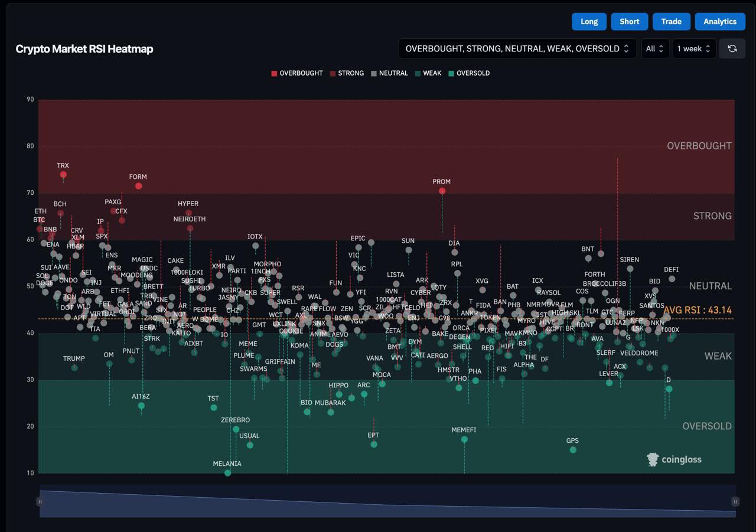This screenshot has height=532, width=756.
Task: Click the HYPER data point dot
Action: pos(188,213)
